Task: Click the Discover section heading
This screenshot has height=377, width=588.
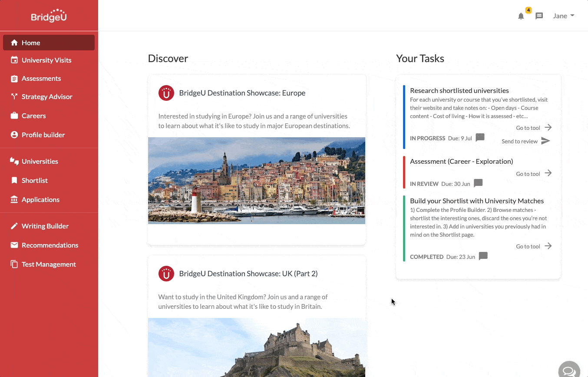Action: (168, 59)
